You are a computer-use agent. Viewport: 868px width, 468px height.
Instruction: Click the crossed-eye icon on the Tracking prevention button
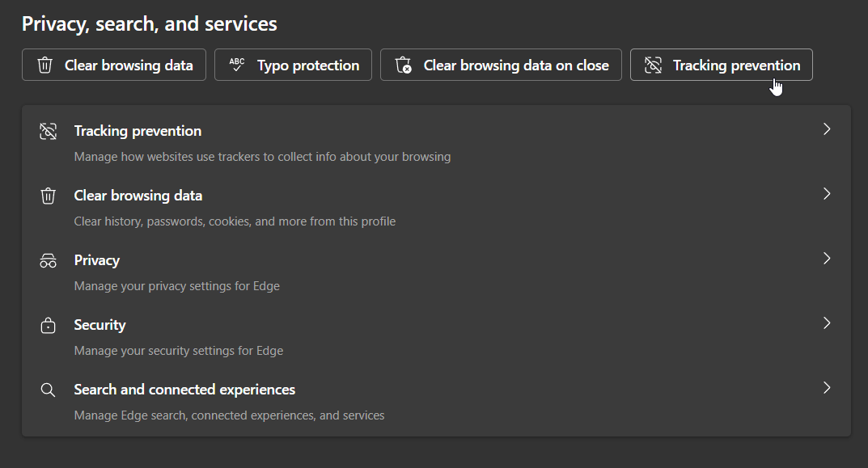pyautogui.click(x=652, y=65)
